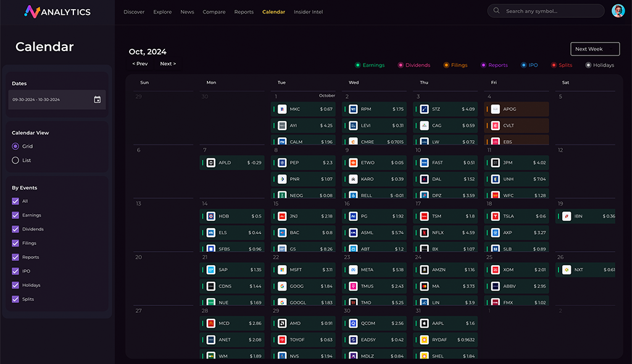Open the XOM earnings entry
This screenshot has height=364, width=632.
pyautogui.click(x=517, y=270)
